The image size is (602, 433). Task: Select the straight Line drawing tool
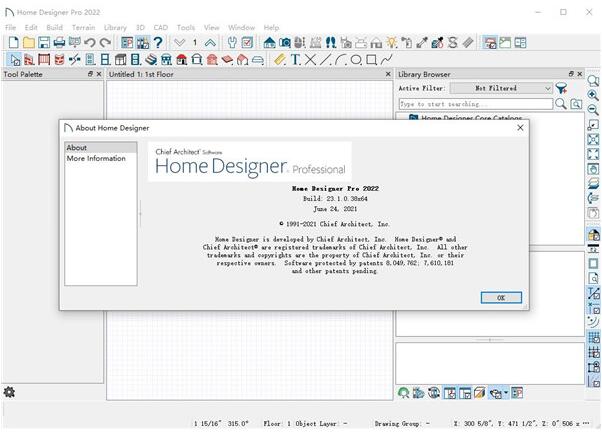pyautogui.click(x=326, y=59)
